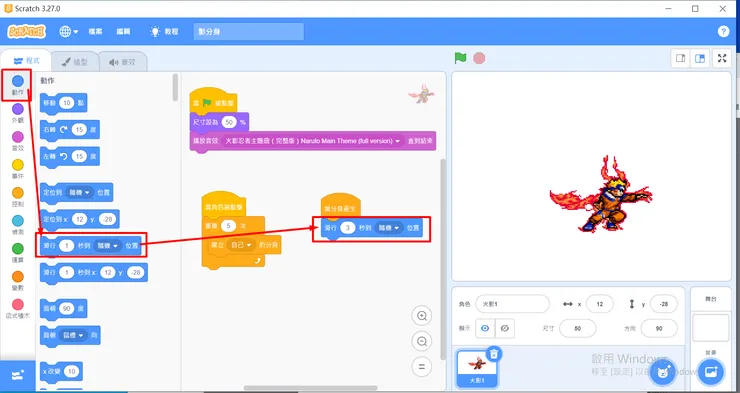
Task: Select the purple 外觀 looks category
Action: click(17, 113)
